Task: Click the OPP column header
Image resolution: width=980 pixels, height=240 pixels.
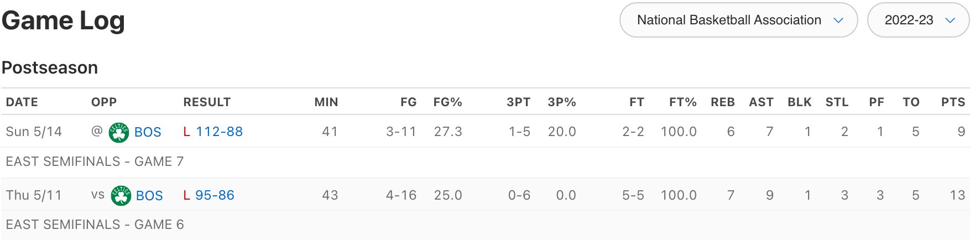Action: click(104, 102)
